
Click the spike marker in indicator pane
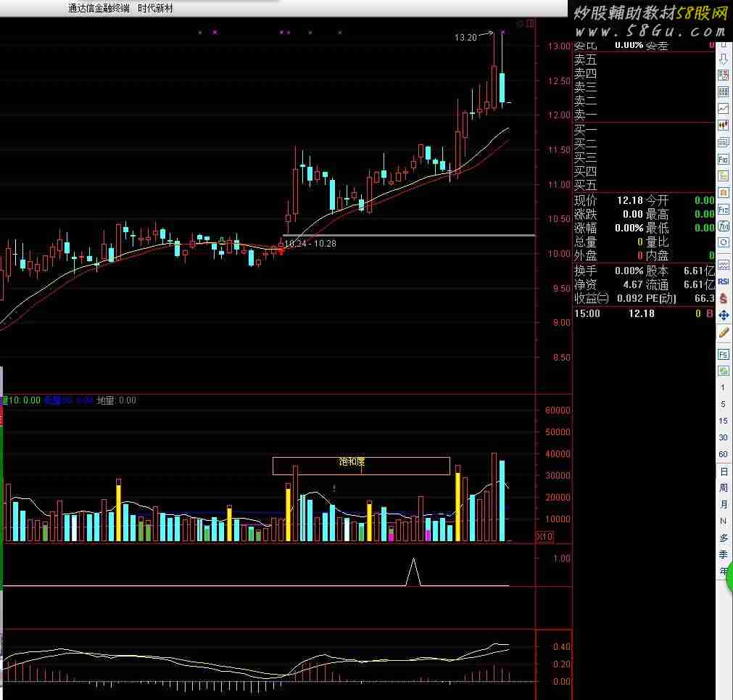413,572
